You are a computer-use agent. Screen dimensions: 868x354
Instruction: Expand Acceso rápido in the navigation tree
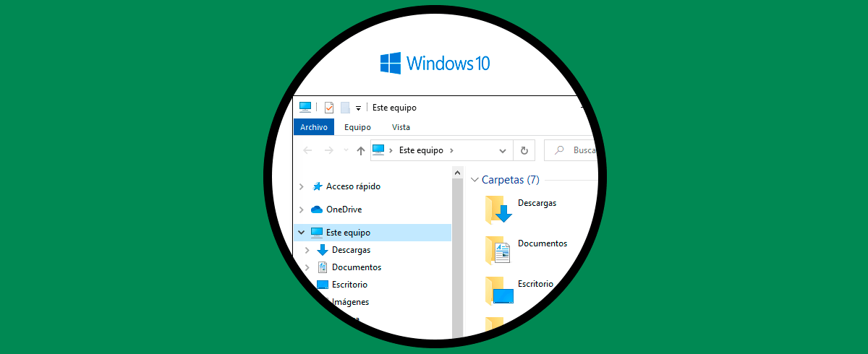[x=302, y=186]
